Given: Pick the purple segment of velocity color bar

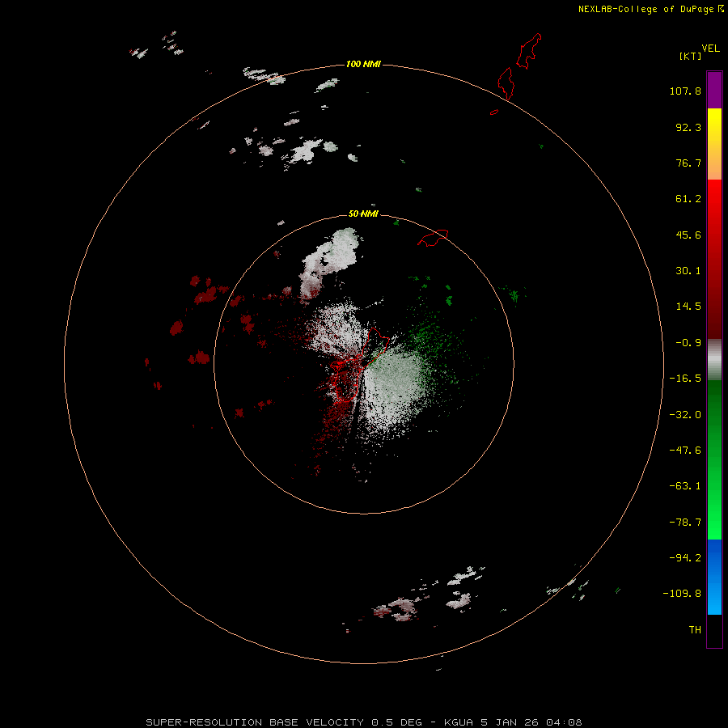Looking at the screenshot, I should (714, 90).
